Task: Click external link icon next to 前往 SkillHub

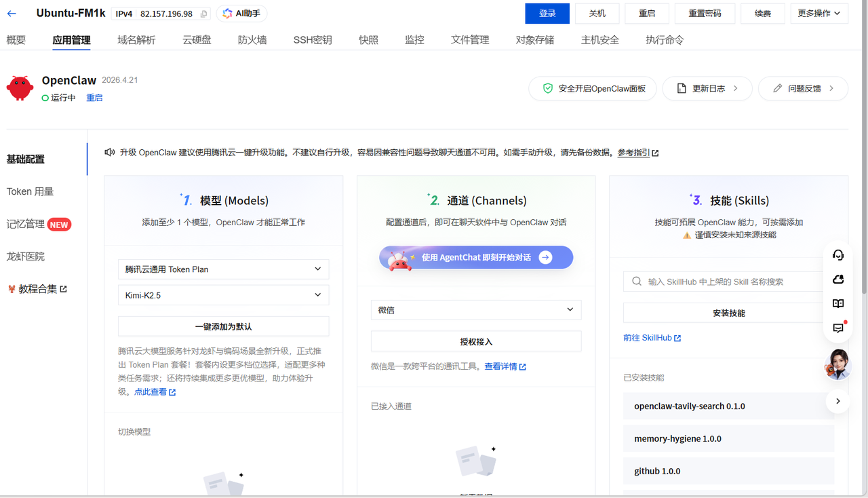Action: [677, 338]
